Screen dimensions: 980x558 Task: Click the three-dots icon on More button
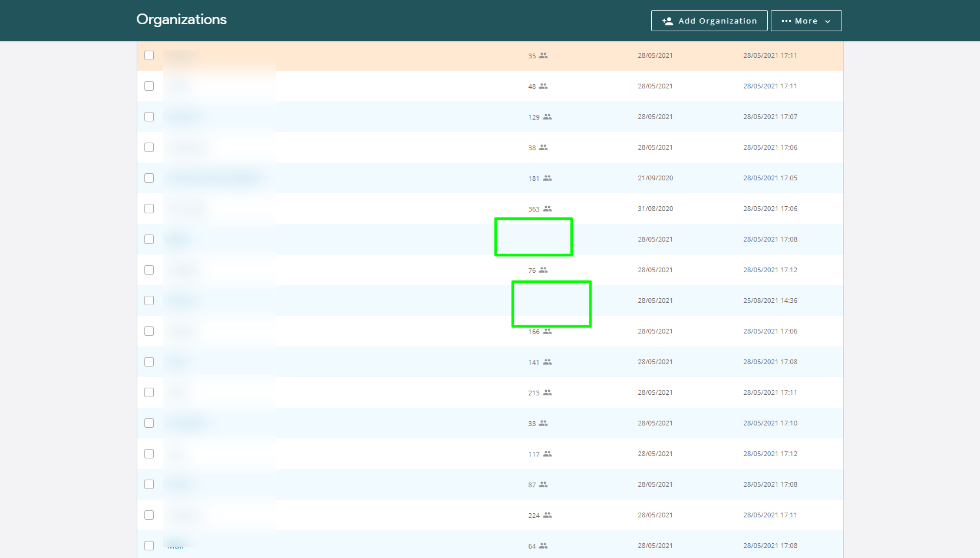tap(786, 21)
